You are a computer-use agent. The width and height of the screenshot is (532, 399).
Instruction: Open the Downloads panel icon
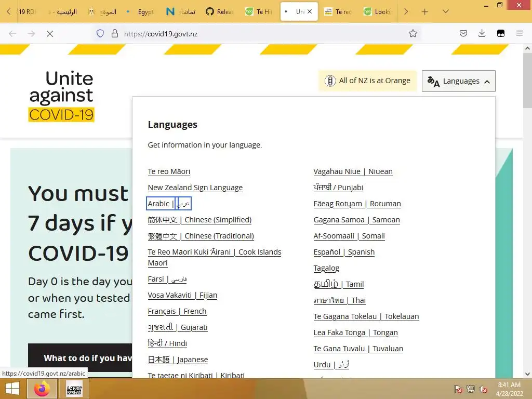pyautogui.click(x=482, y=33)
